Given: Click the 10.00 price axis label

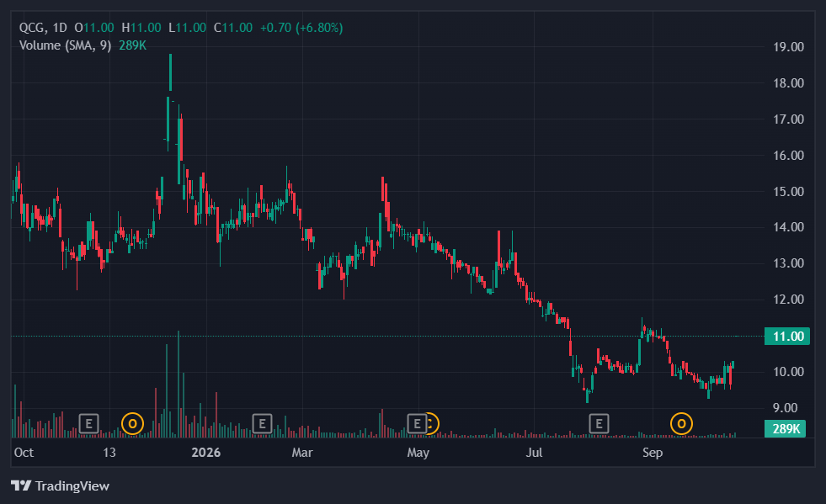Looking at the screenshot, I should coord(788,372).
